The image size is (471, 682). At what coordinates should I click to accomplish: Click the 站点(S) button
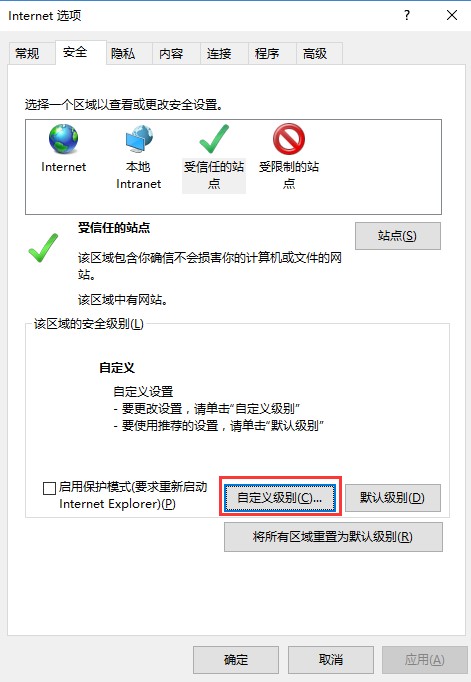(398, 236)
